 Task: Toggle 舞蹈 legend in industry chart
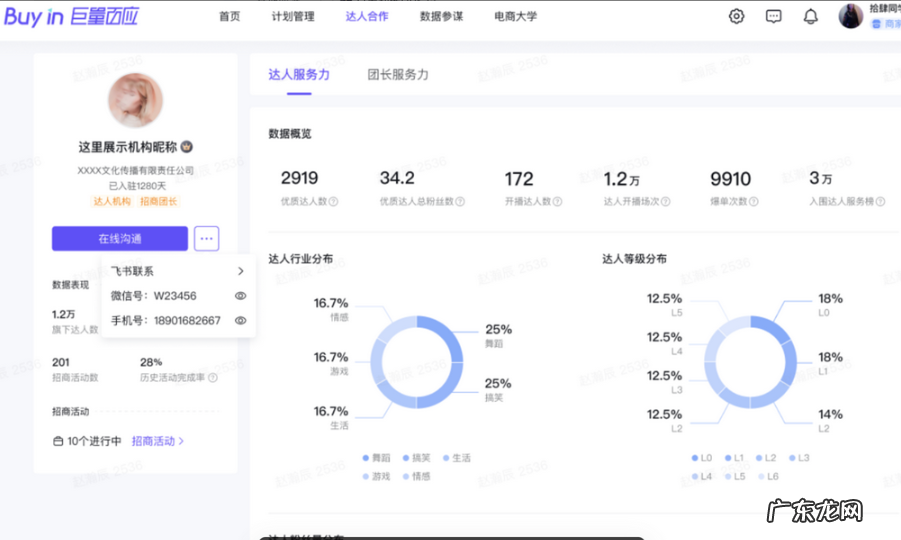point(376,458)
